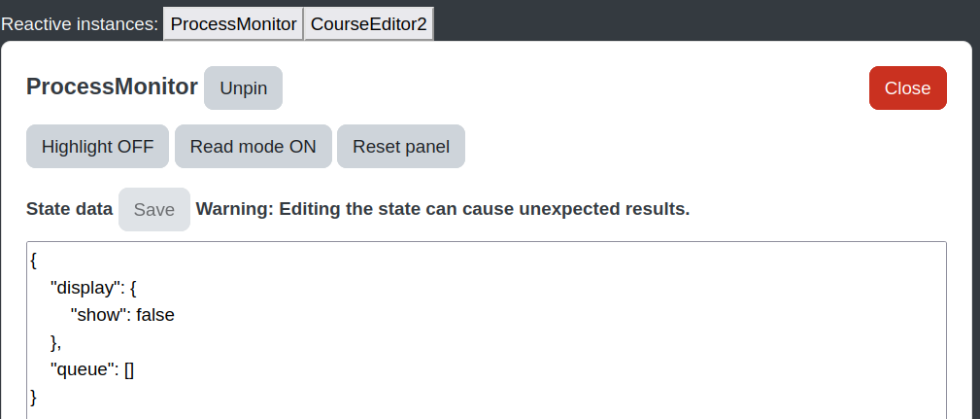This screenshot has width=980, height=419.
Task: Click the empty brackets after "queue"
Action: pyautogui.click(x=129, y=369)
